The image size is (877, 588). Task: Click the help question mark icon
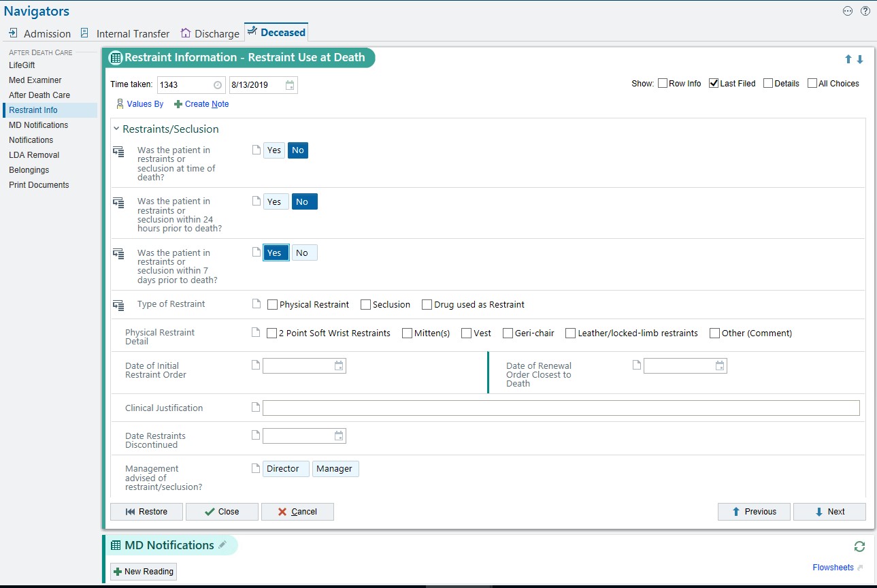tap(865, 11)
